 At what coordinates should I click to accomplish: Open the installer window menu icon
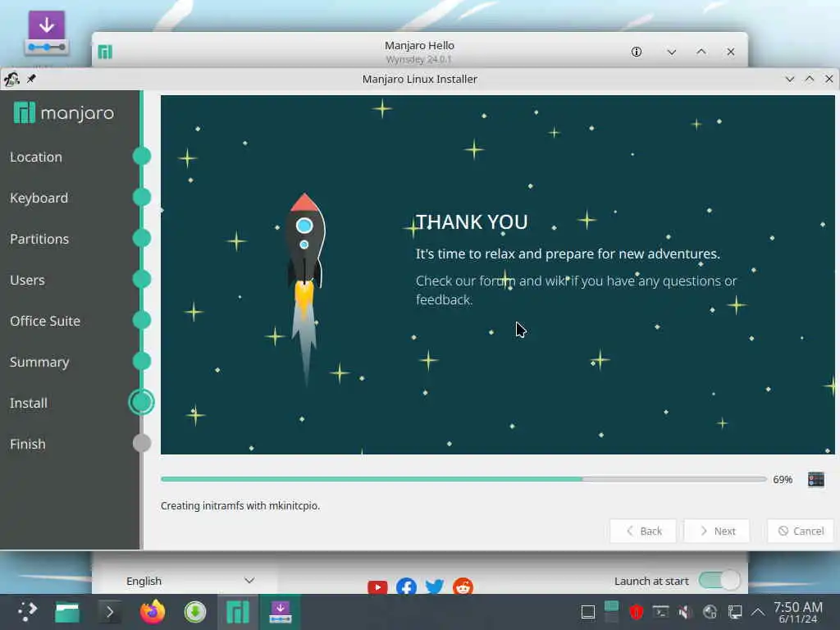point(11,80)
